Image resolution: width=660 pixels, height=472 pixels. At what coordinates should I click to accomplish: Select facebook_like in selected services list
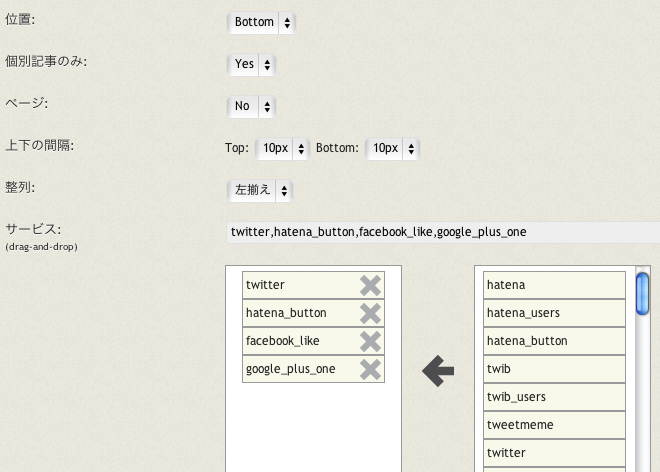pos(313,341)
